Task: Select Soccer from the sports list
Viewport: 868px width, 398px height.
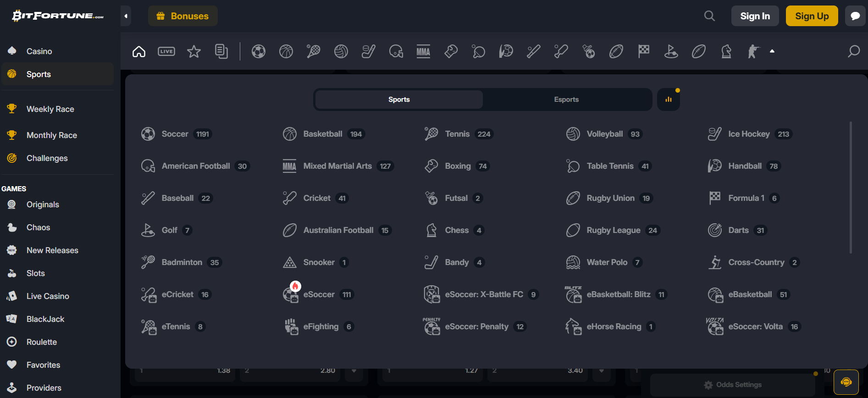Action: coord(175,134)
